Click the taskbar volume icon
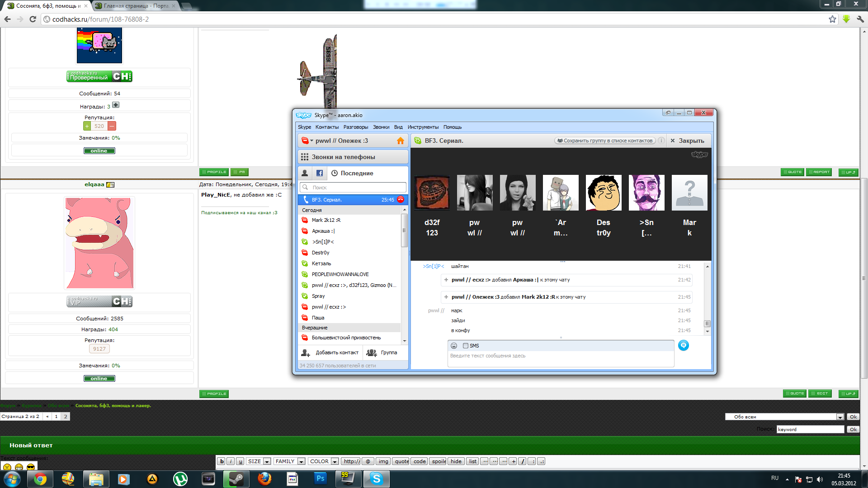This screenshot has width=868, height=488. point(820,479)
